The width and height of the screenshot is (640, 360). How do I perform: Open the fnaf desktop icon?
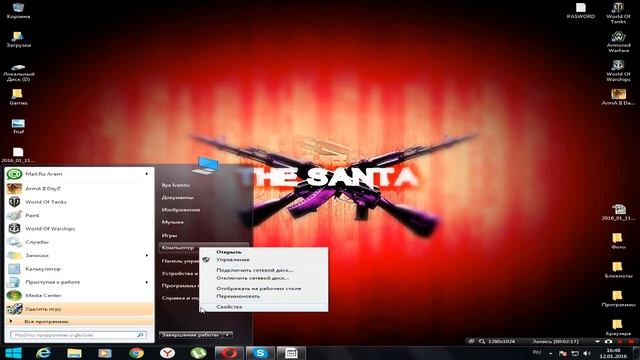coord(18,126)
